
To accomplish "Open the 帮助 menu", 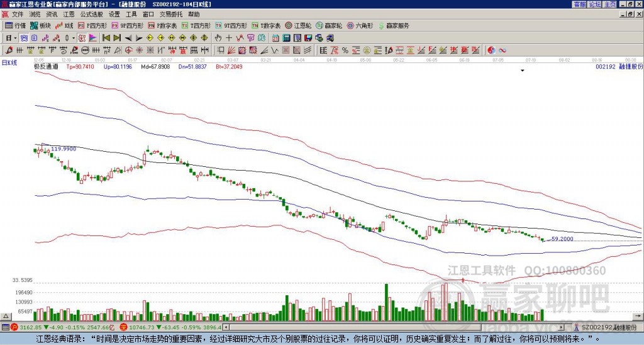I will [x=194, y=14].
